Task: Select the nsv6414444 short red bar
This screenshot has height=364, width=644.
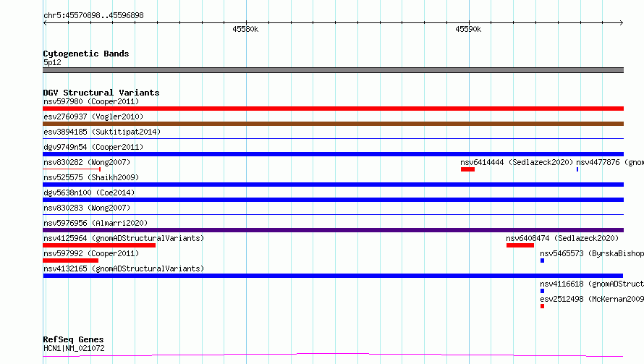Action: 467,169
